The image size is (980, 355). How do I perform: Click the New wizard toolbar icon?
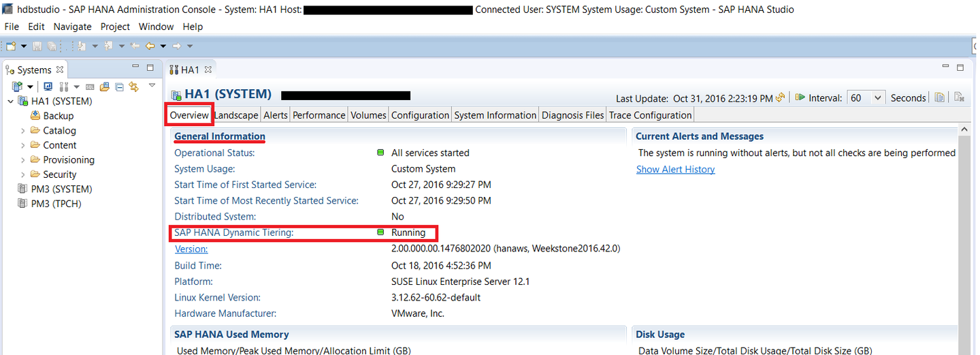coord(11,46)
